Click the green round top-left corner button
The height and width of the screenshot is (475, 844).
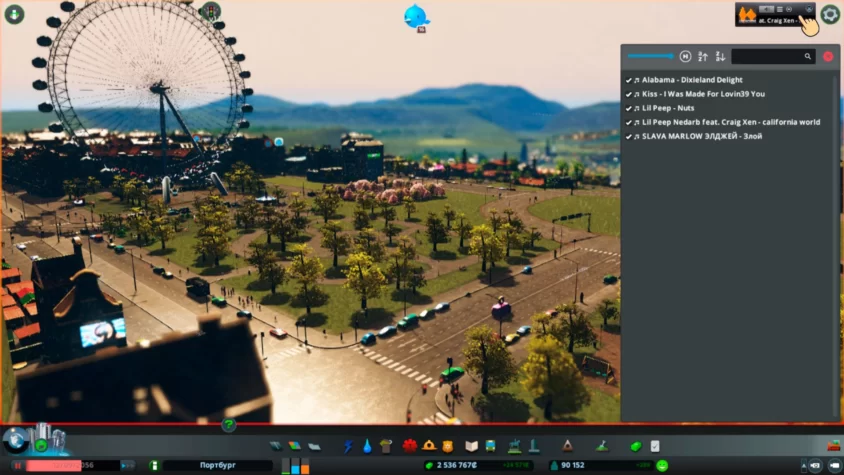[x=14, y=14]
